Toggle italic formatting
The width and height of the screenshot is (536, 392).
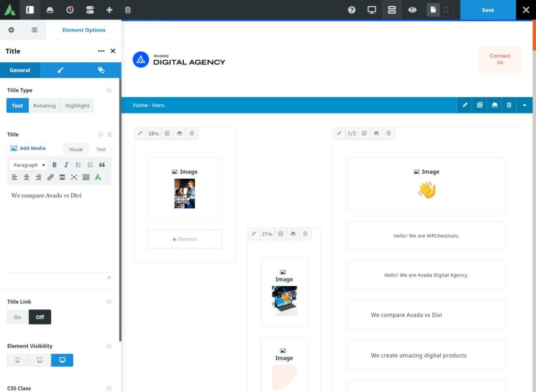[x=66, y=165]
